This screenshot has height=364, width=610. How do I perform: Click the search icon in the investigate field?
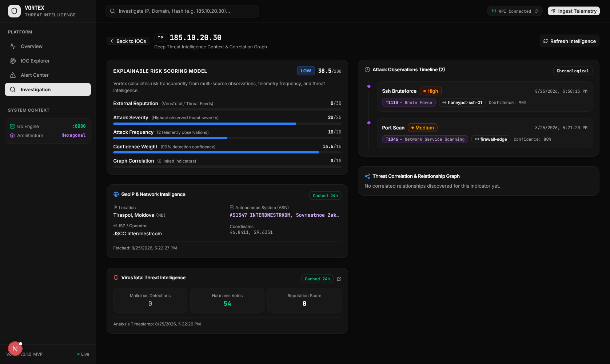[112, 11]
